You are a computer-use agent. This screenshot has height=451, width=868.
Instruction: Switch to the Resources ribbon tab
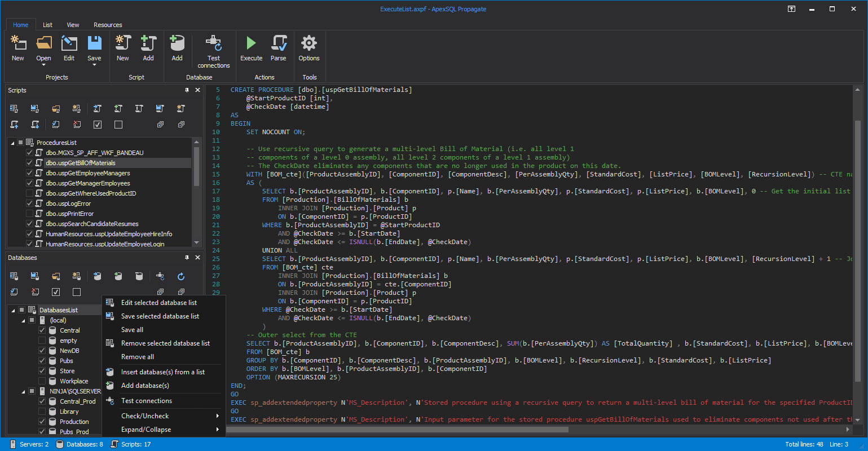tap(108, 25)
